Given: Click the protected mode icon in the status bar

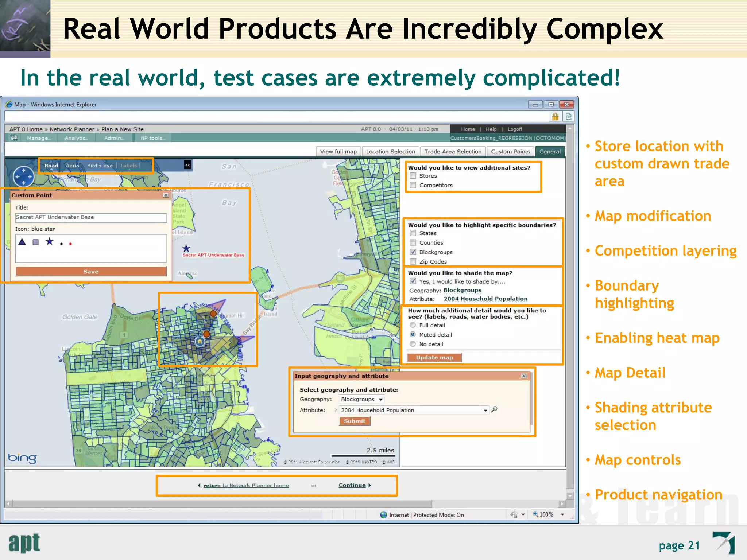Looking at the screenshot, I should [514, 514].
